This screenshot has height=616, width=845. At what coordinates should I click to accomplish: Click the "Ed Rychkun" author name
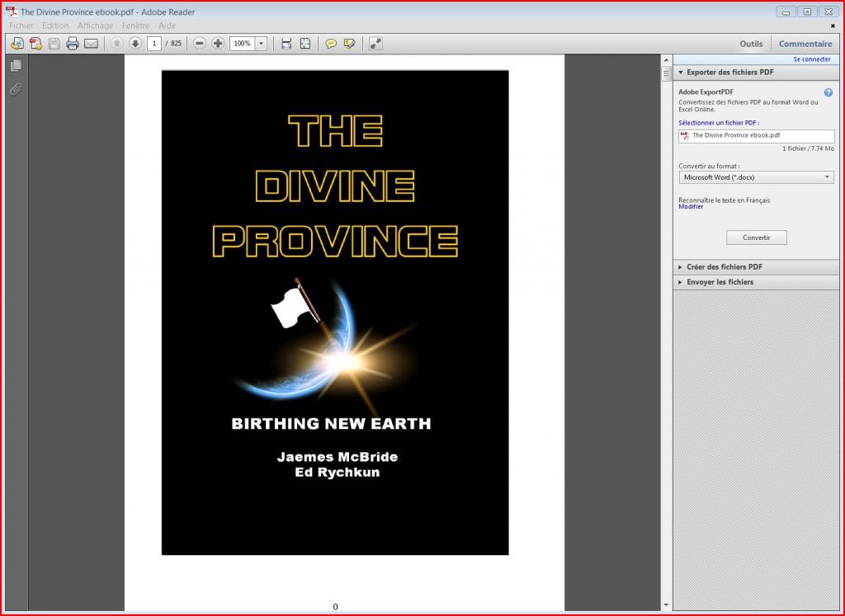tap(338, 473)
